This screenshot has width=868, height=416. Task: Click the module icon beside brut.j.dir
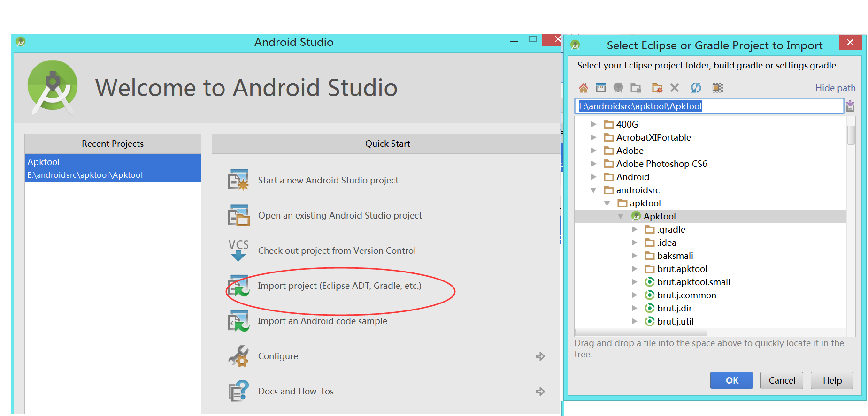(650, 308)
